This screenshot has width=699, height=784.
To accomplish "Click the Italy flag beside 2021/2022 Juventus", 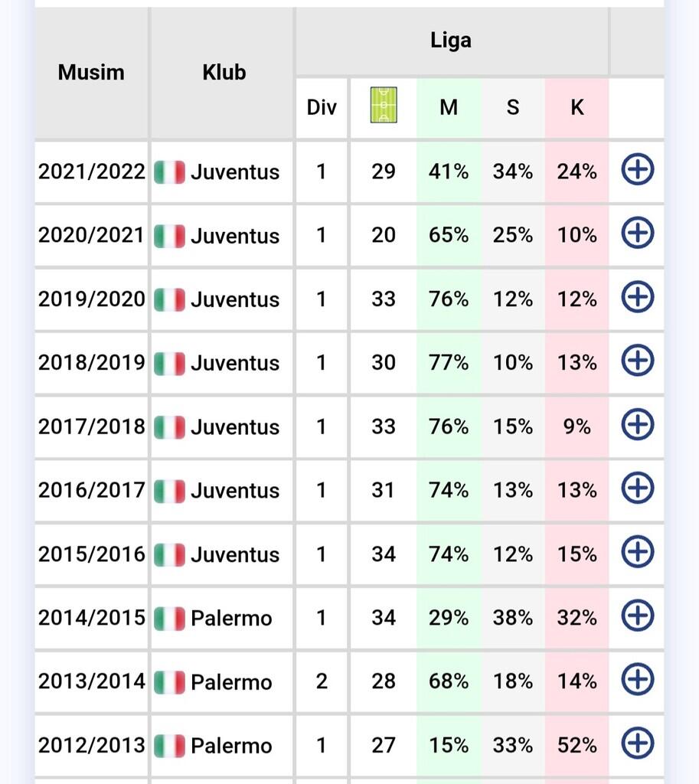I will point(169,171).
